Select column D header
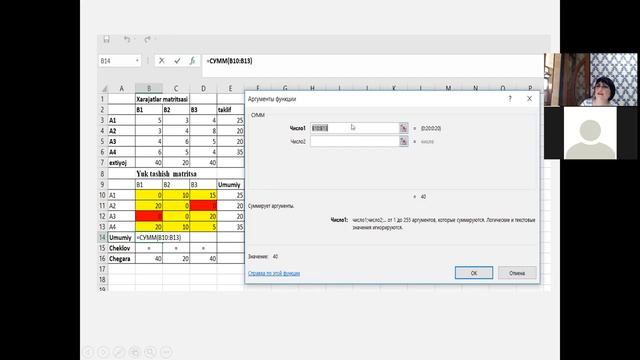Screen dimensions: 640x360 coord(203,89)
